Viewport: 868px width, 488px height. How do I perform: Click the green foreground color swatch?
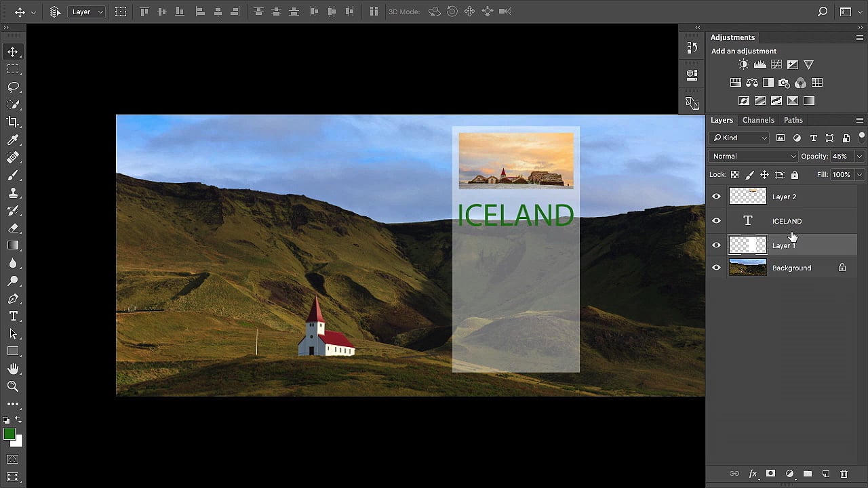pos(9,434)
